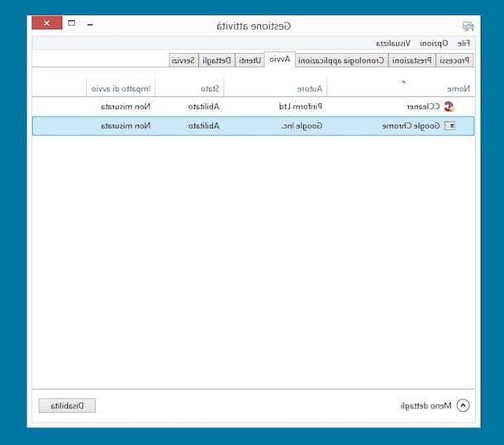Click Non misurata in Google Chrome row
This screenshot has width=504, height=445.
[x=126, y=126]
